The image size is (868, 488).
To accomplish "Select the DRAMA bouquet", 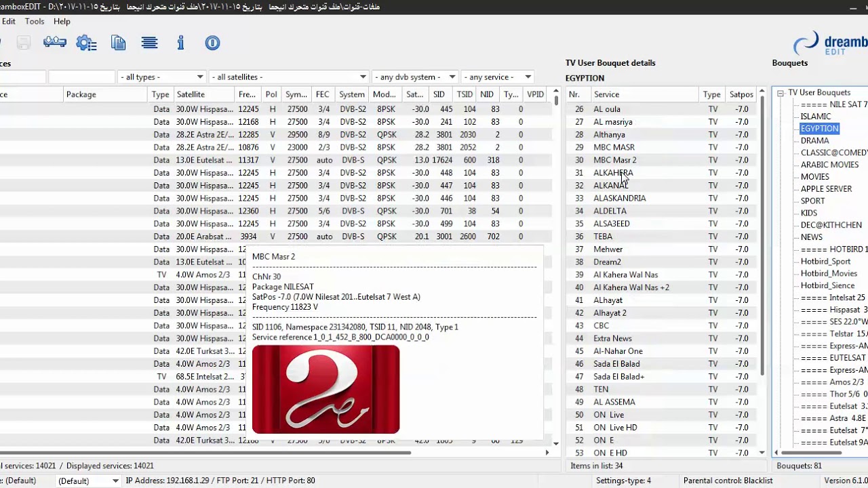I will 814,141.
